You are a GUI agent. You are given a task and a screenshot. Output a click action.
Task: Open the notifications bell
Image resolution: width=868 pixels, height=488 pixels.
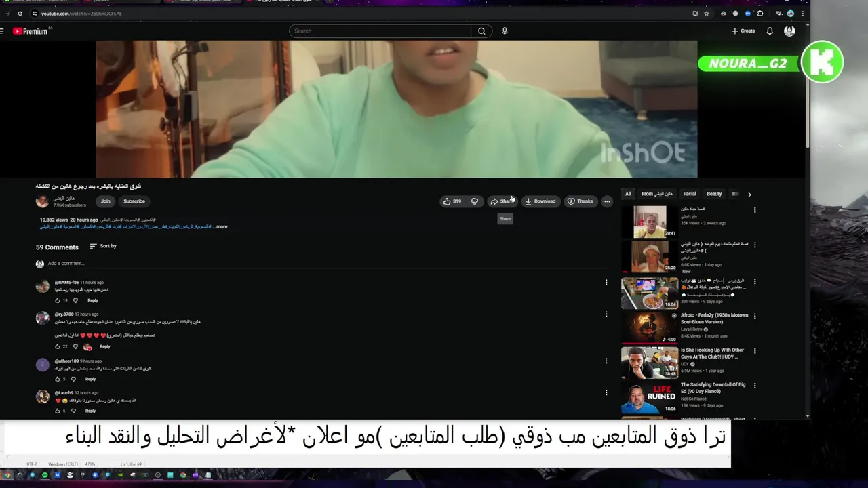click(x=770, y=31)
